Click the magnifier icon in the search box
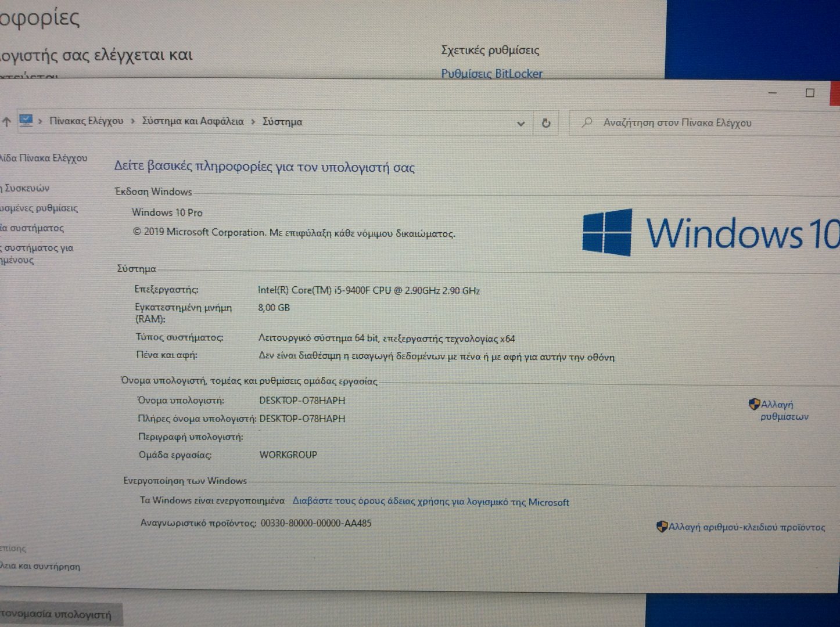This screenshot has height=627, width=840. [587, 122]
